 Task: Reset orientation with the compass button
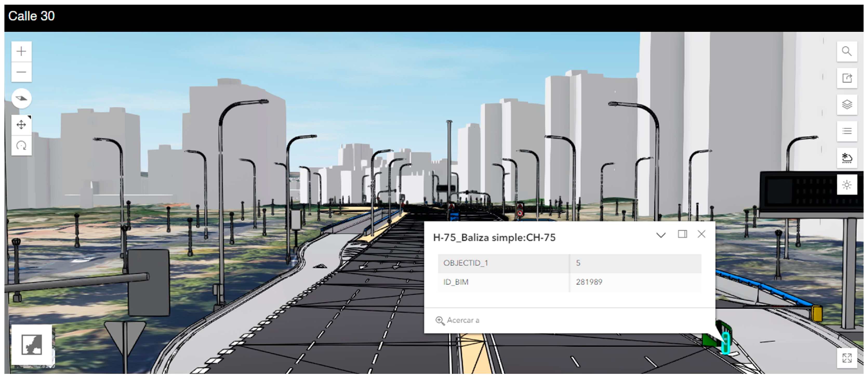tap(21, 99)
